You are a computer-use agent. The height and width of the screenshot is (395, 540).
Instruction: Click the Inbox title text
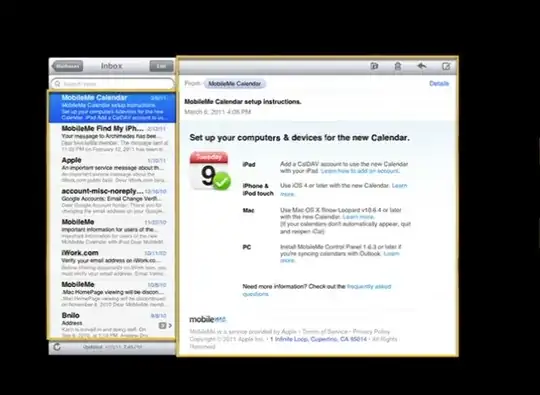112,66
